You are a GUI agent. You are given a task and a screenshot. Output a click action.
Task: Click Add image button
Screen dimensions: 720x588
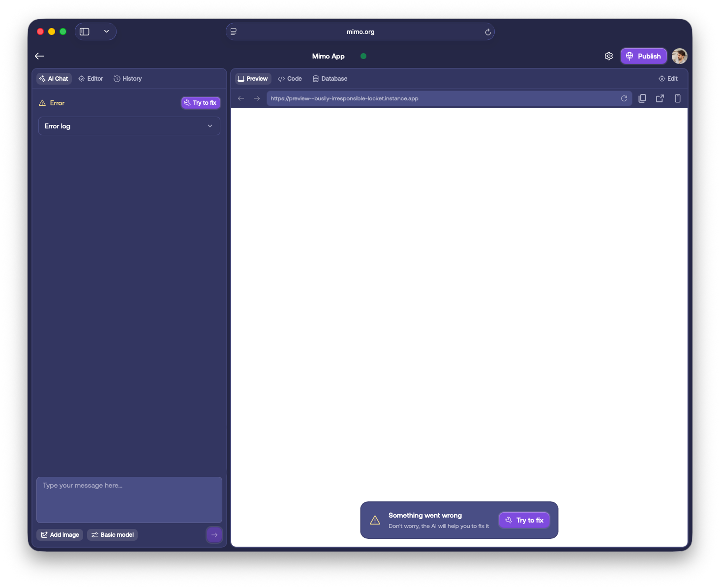[x=60, y=535]
